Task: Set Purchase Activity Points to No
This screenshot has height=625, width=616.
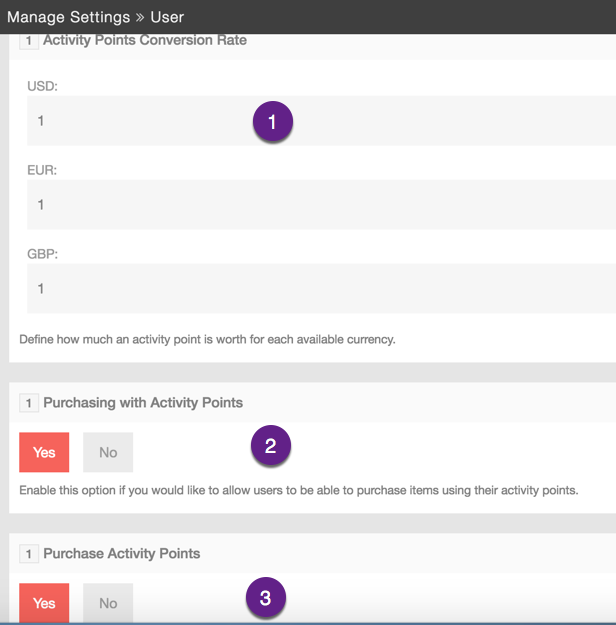Action: pos(108,603)
